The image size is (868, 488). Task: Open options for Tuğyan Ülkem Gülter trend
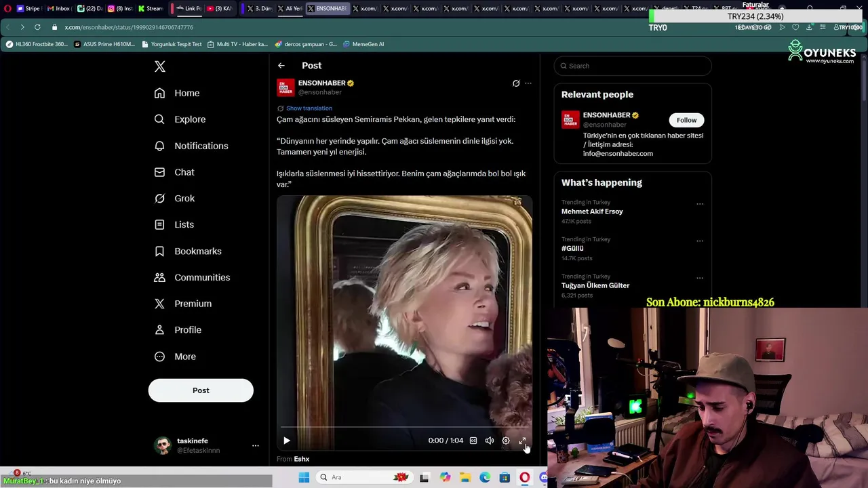[x=700, y=278]
